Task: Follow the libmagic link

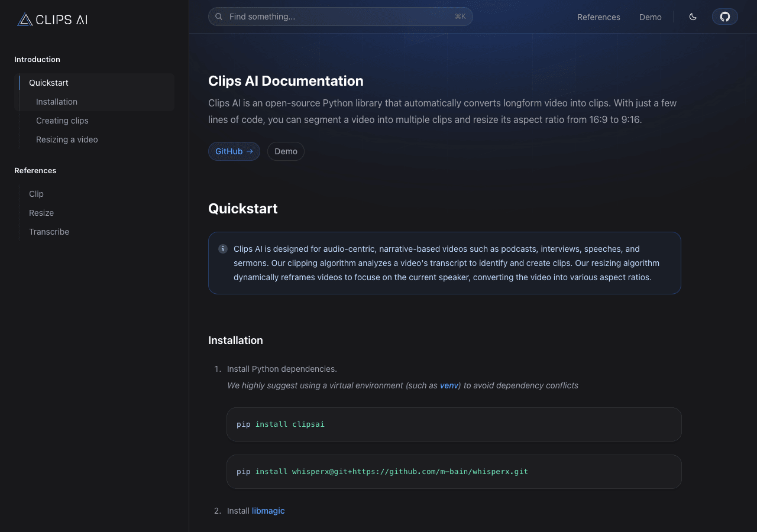Action: (x=268, y=511)
